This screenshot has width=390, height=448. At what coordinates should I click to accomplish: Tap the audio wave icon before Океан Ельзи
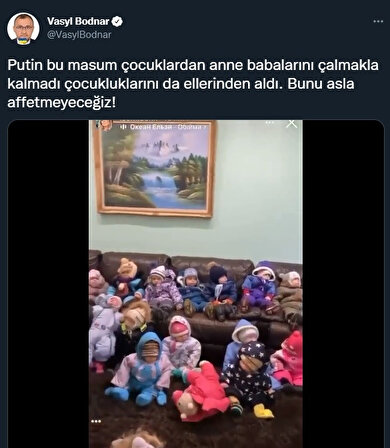(123, 127)
